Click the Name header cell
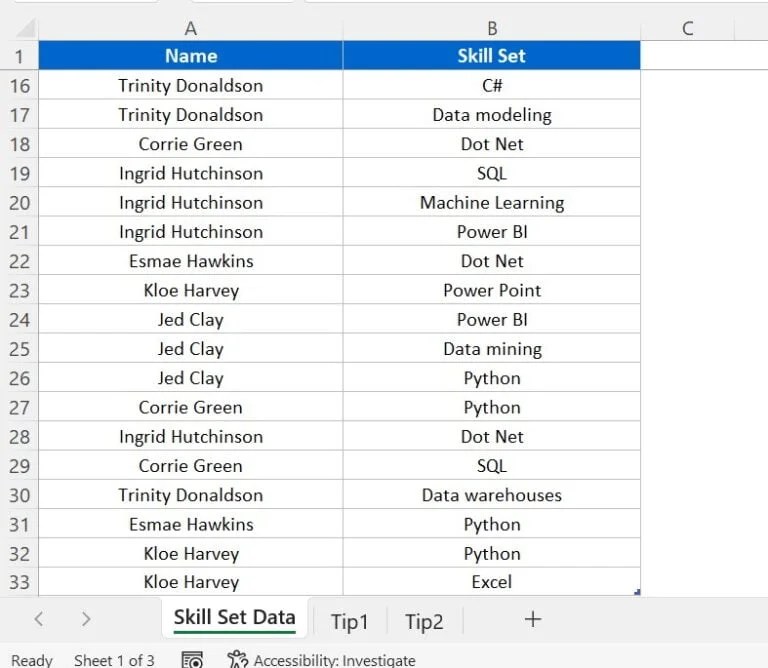 point(191,55)
